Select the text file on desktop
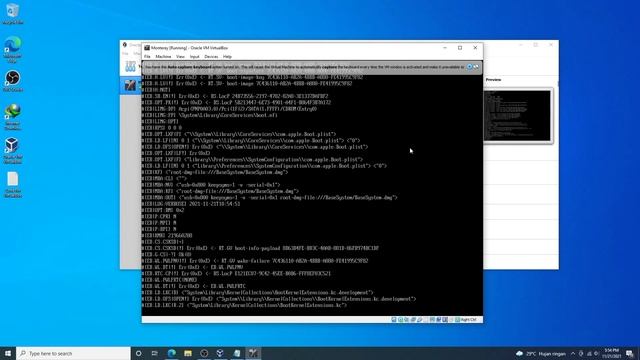The image size is (640, 360). coord(13,184)
